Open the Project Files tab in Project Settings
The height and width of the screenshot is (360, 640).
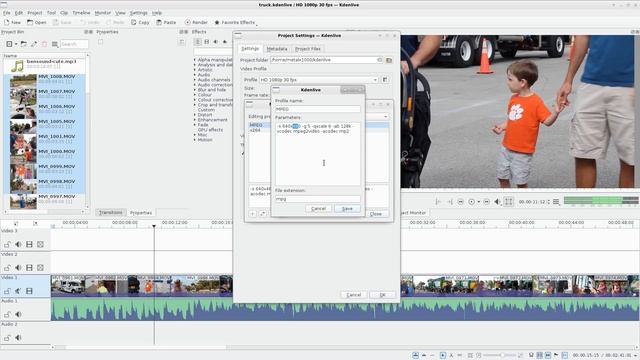click(x=308, y=49)
